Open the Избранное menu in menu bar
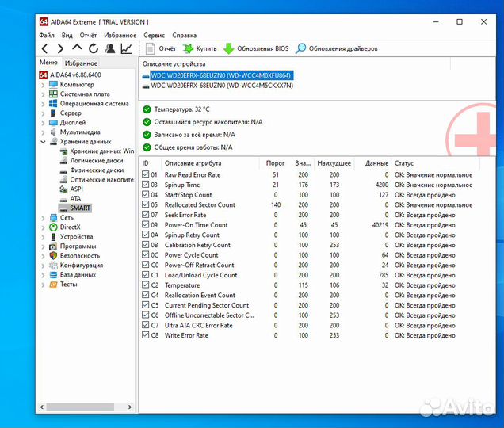The height and width of the screenshot is (428, 504). [120, 36]
